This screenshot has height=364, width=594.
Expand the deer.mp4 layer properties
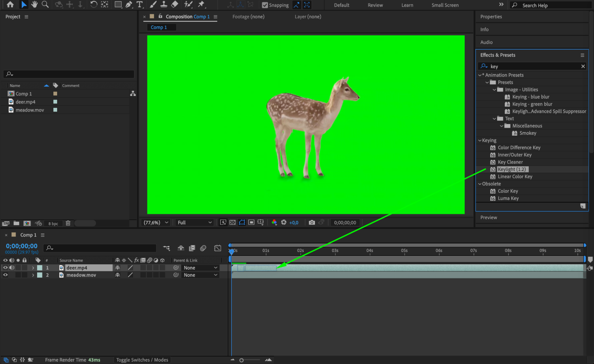click(33, 268)
